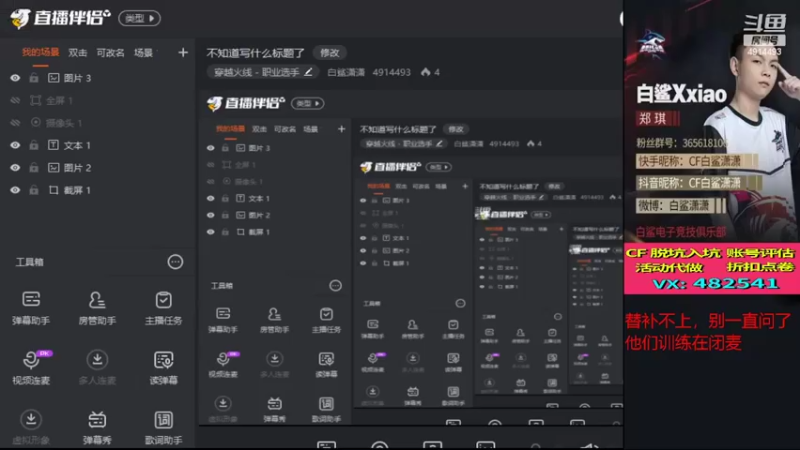Select 我的场景 tab in first nested preview

point(230,129)
